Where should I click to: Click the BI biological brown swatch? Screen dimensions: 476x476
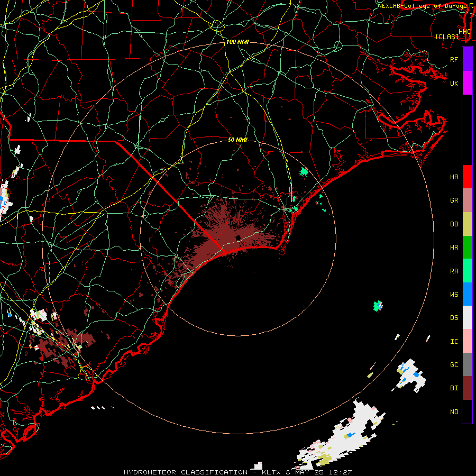(467, 388)
